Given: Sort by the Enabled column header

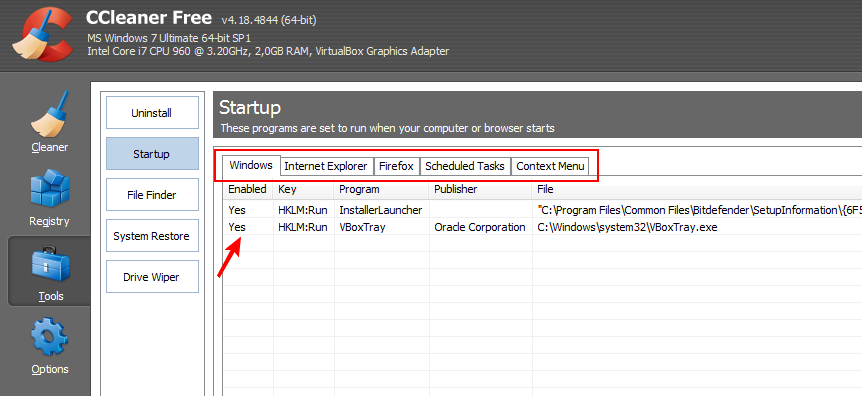Looking at the screenshot, I should tap(248, 189).
